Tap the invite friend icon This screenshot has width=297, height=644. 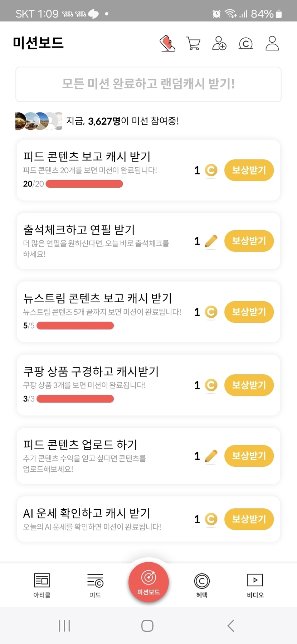click(219, 43)
